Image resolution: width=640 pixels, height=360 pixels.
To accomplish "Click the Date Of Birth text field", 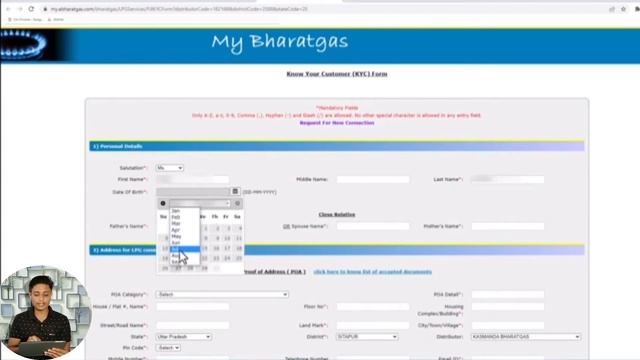I will [x=193, y=191].
